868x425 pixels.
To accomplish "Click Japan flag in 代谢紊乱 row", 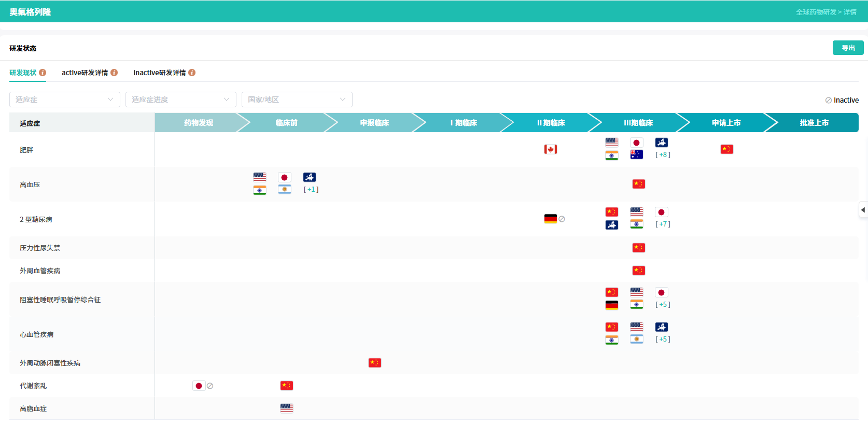I will (x=199, y=386).
